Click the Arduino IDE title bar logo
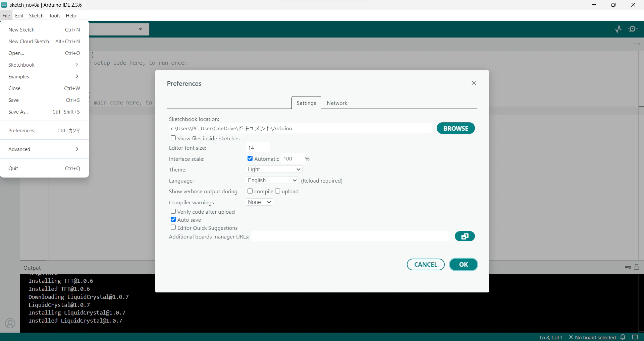 (x=4, y=5)
